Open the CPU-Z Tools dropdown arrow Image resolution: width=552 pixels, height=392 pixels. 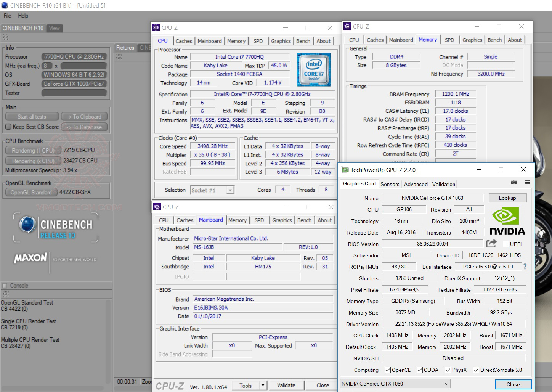click(263, 385)
